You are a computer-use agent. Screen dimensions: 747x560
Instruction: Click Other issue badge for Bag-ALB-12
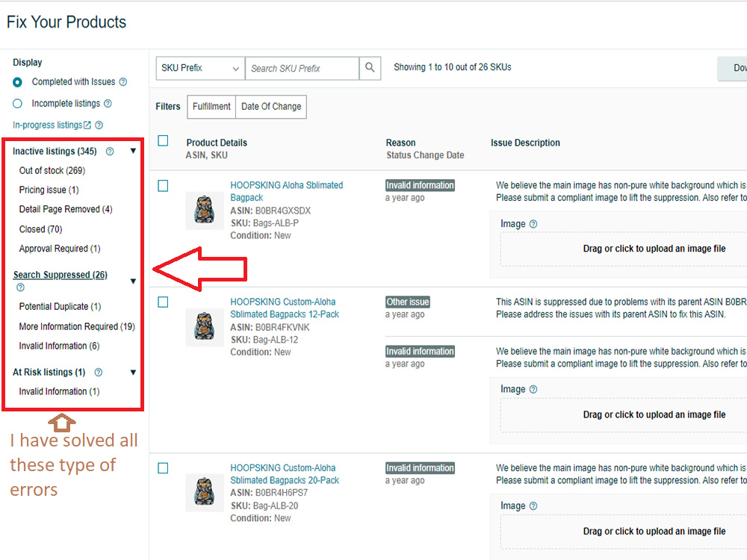(407, 302)
